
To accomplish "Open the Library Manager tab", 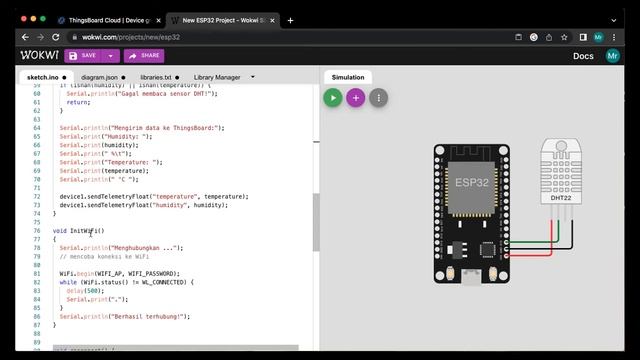I will [217, 77].
